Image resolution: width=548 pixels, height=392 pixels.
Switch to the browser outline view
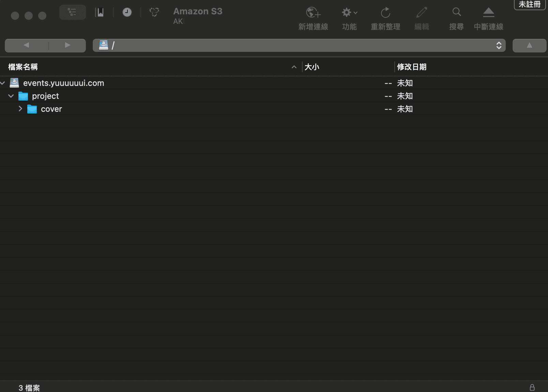point(72,13)
